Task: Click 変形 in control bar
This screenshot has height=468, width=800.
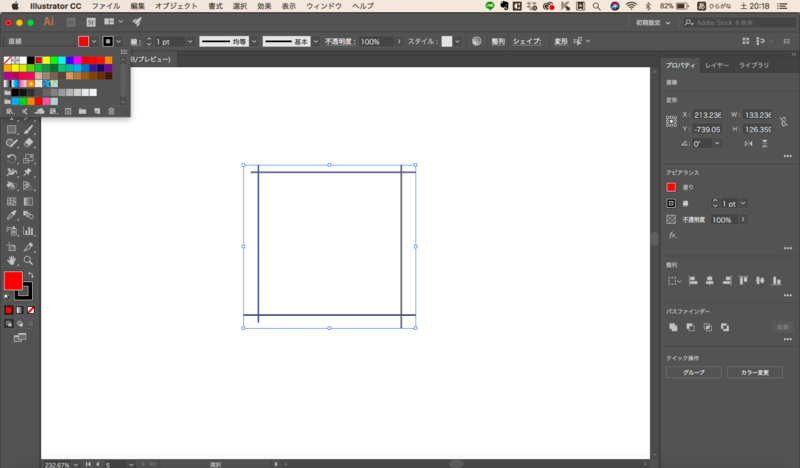Action: [561, 41]
